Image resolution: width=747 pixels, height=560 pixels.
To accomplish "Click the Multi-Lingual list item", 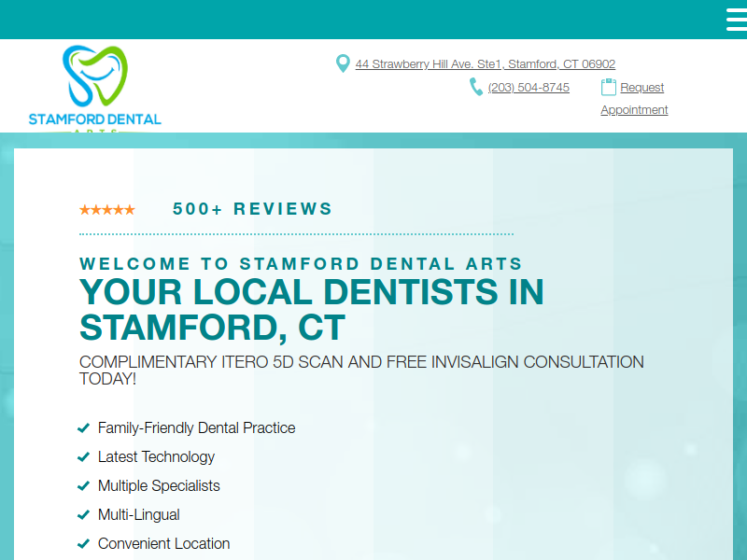I will (138, 515).
